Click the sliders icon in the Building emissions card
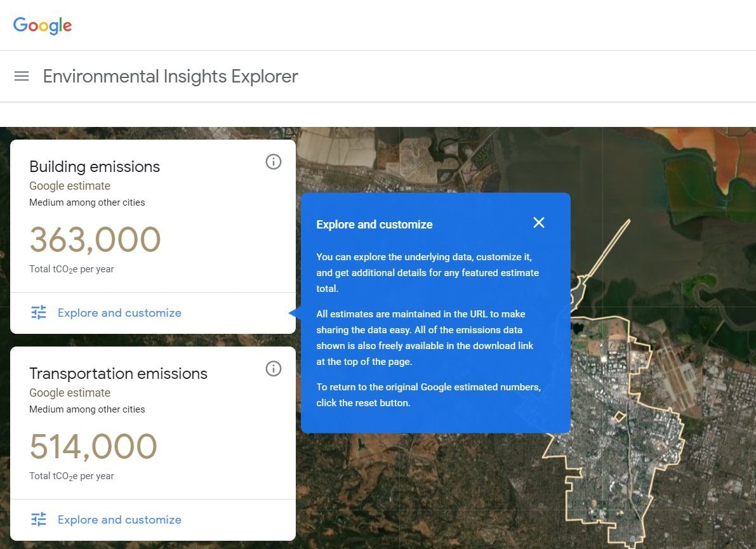 (x=39, y=312)
